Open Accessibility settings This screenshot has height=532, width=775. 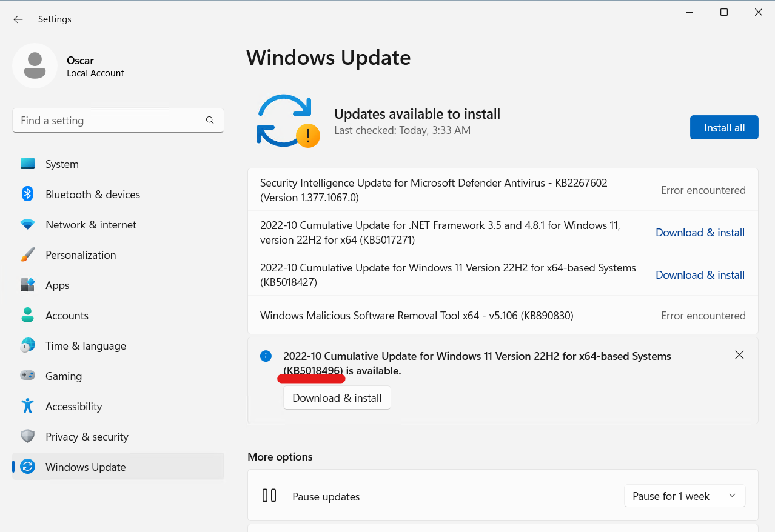(75, 406)
